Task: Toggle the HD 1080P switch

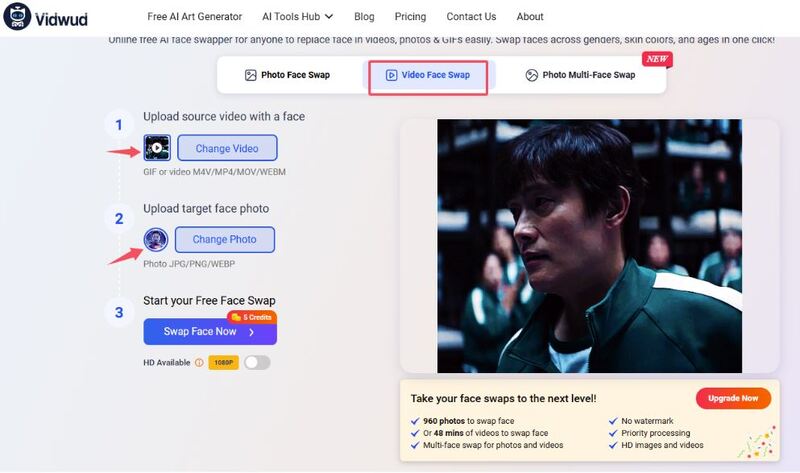Action: click(257, 362)
